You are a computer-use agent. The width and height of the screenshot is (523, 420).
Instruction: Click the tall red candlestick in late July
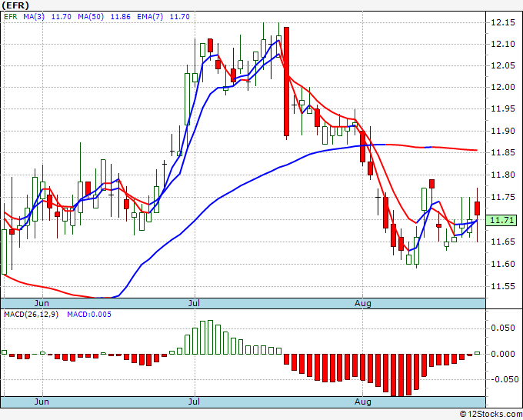[x=286, y=82]
